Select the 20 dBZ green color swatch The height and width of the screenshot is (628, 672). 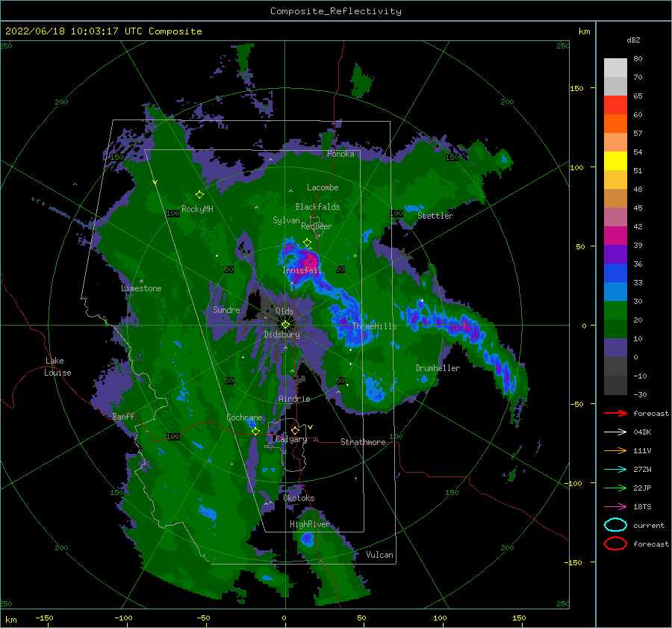[615, 311]
